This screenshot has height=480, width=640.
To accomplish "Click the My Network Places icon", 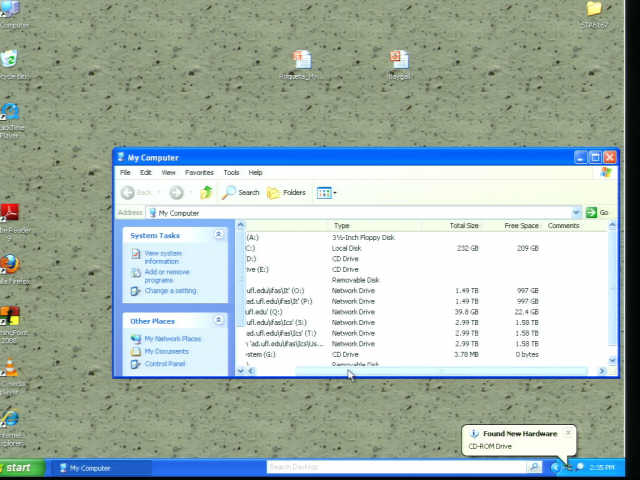I will point(136,339).
